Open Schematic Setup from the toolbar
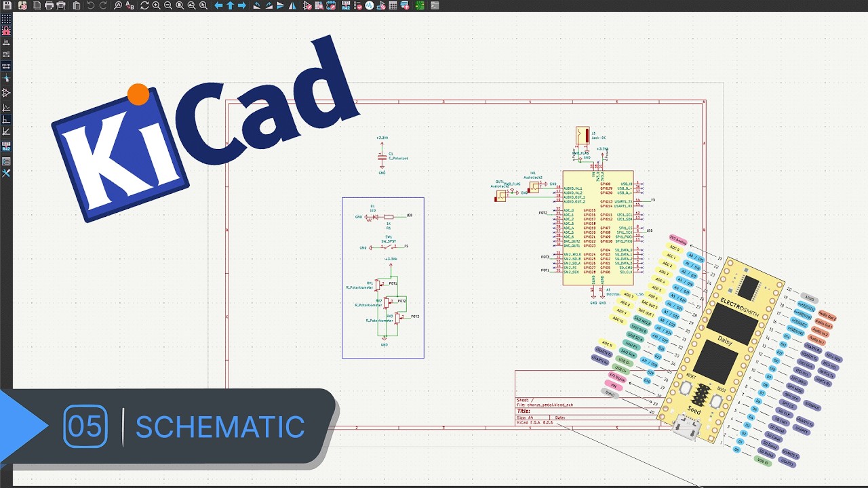This screenshot has width=868, height=488. pyautogui.click(x=22, y=5)
